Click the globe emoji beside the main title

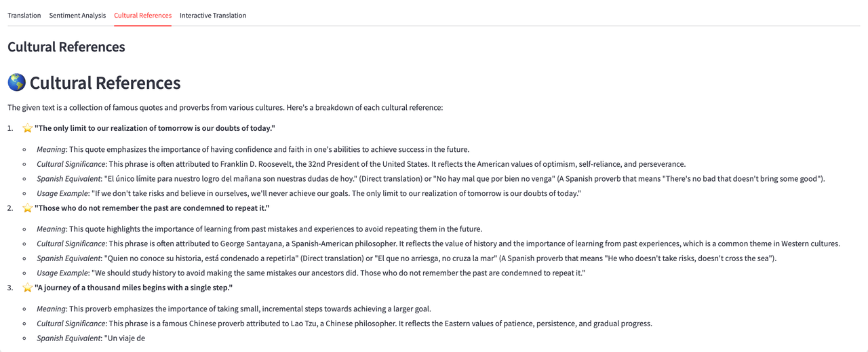[16, 83]
